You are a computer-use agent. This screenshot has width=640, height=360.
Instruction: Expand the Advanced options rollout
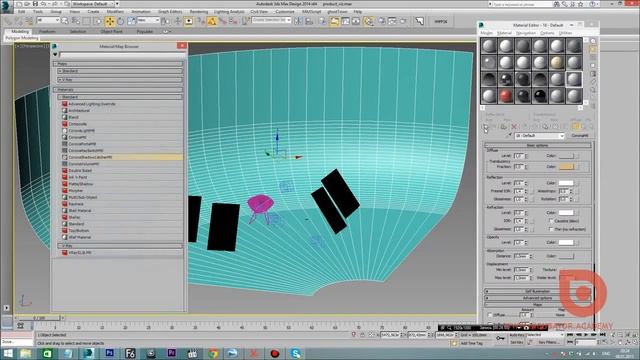538,298
